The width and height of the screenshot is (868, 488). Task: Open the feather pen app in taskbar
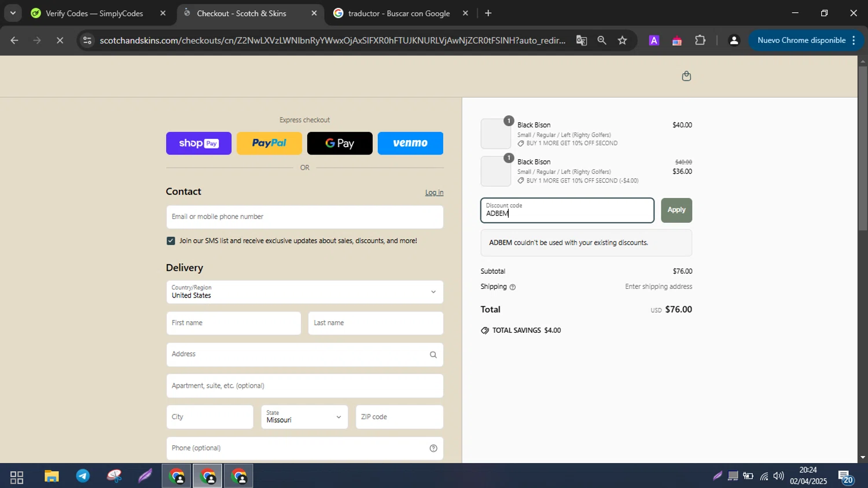tap(145, 476)
